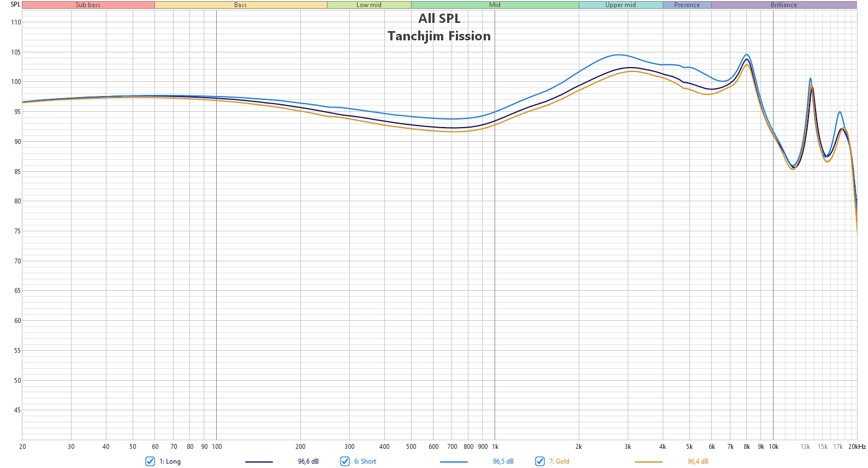Click the "96,5 dB" legend value

503,461
